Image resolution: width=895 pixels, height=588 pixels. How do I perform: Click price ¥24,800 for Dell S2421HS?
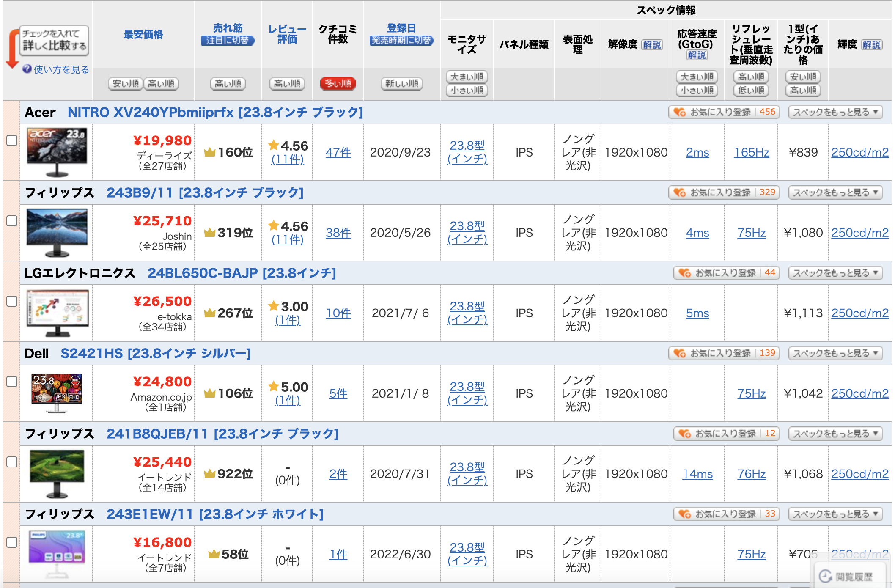click(x=162, y=382)
